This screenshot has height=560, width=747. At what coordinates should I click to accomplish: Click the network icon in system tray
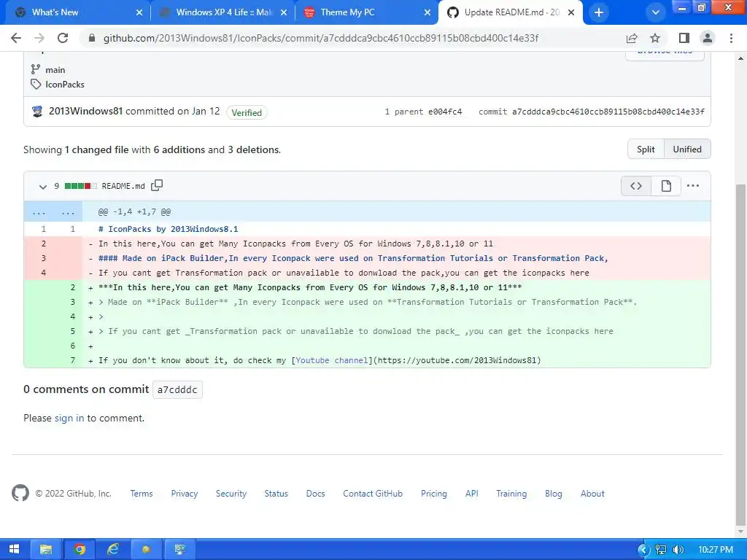click(661, 550)
